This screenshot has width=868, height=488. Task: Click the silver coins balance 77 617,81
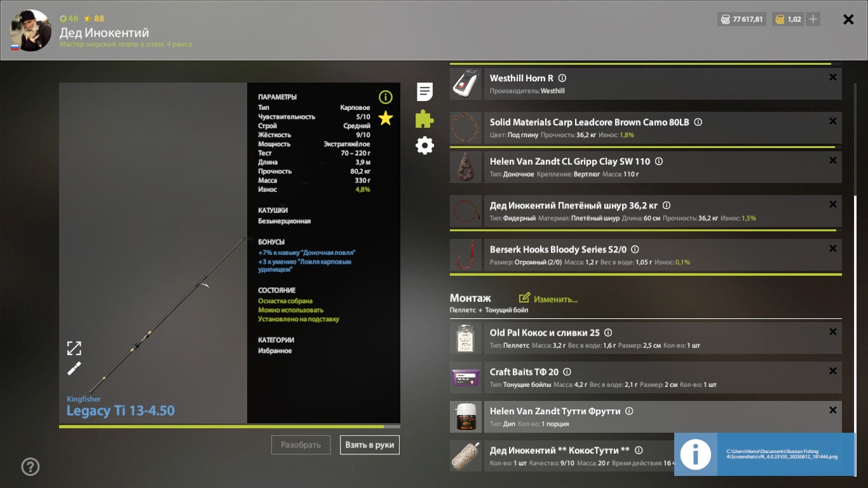pyautogui.click(x=742, y=19)
